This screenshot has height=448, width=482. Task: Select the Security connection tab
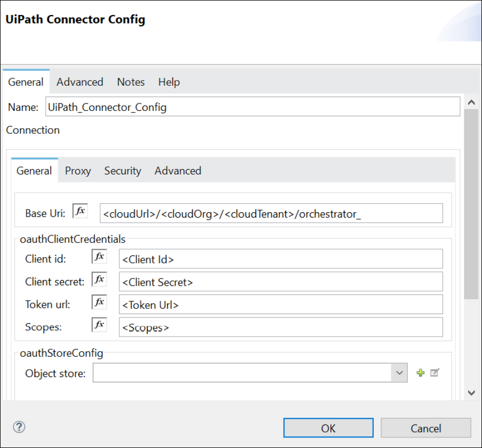123,171
